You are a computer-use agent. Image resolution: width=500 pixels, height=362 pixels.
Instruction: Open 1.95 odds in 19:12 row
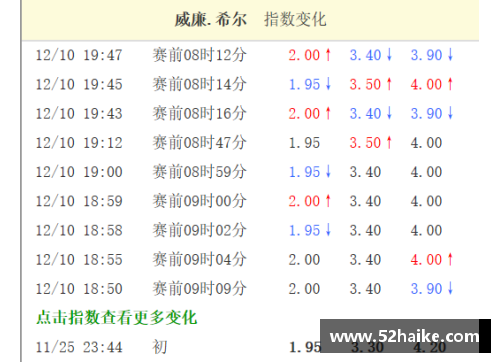click(x=304, y=143)
